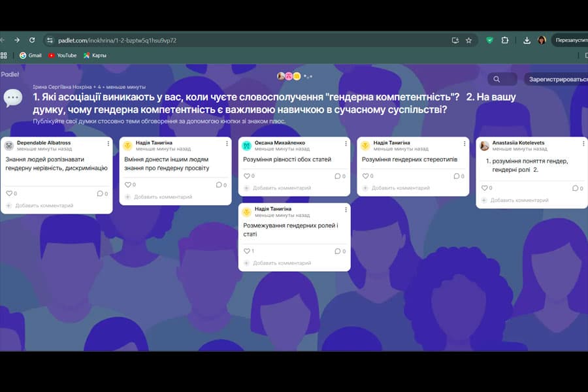Click the author name Ірина Сергіївна Нохріна
The image size is (588, 392).
point(62,87)
